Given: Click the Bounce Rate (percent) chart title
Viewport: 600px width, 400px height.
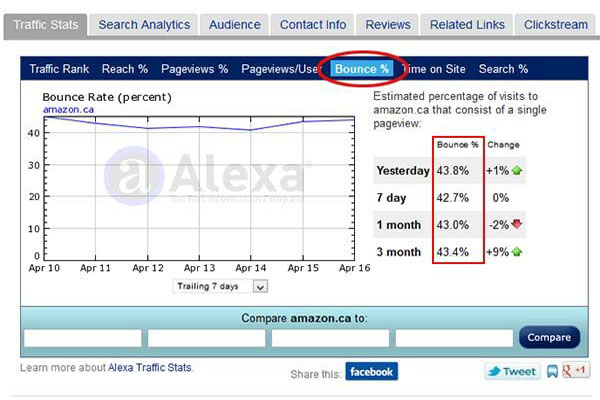Looking at the screenshot, I should pos(107,97).
